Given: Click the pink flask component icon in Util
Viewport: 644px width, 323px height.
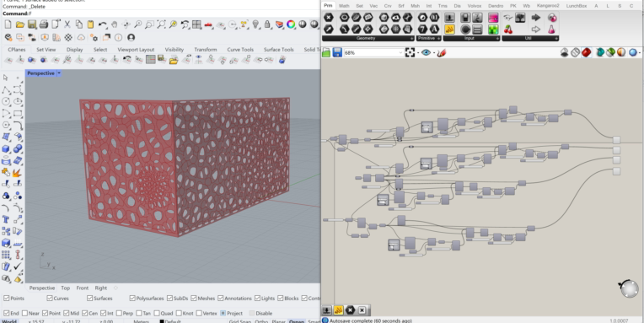Looking at the screenshot, I should pos(551,30).
